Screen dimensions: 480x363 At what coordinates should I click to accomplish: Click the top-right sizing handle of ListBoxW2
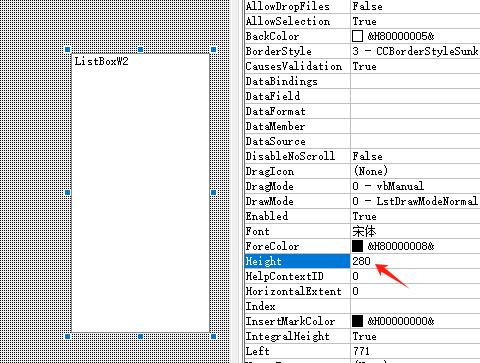[214, 50]
